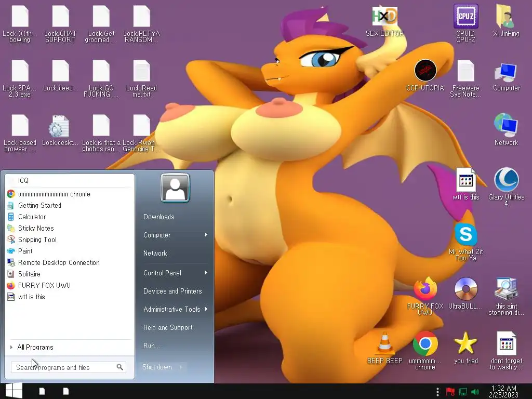Launch 'ummmmmmmmmm chrome' from Start menu list
The image size is (532, 399).
coord(69,194)
